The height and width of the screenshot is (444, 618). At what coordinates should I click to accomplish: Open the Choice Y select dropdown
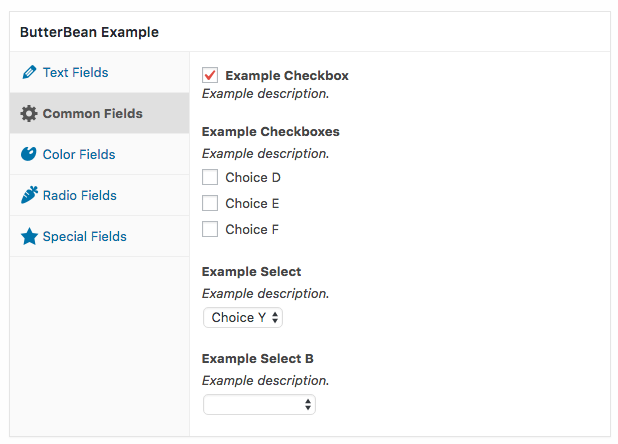coord(243,318)
